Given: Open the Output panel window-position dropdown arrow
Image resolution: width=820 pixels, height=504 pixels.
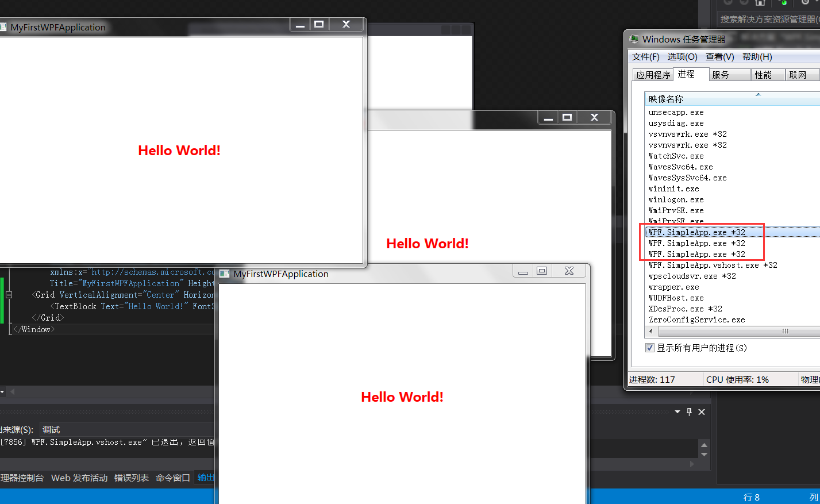Looking at the screenshot, I should [677, 411].
